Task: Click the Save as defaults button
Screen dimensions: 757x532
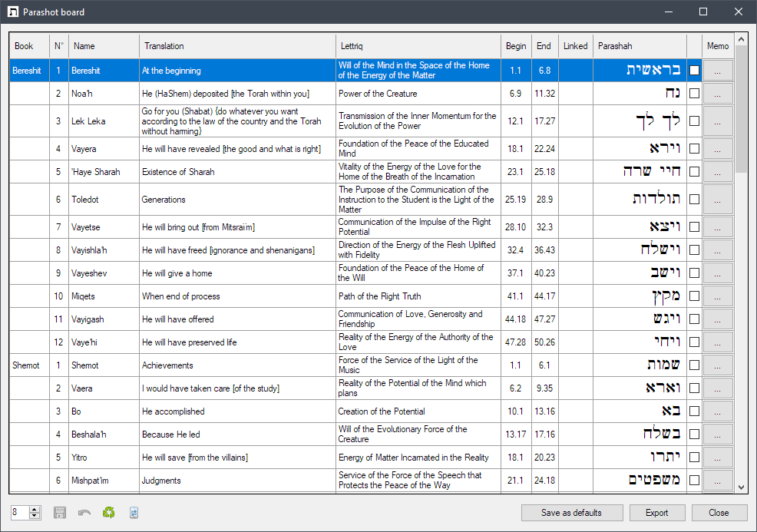Action: coord(572,513)
